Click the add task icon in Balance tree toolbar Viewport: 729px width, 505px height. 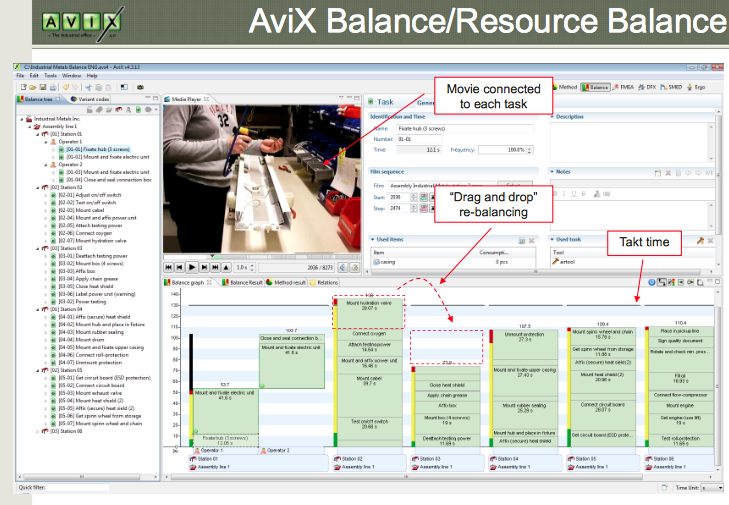click(x=138, y=110)
